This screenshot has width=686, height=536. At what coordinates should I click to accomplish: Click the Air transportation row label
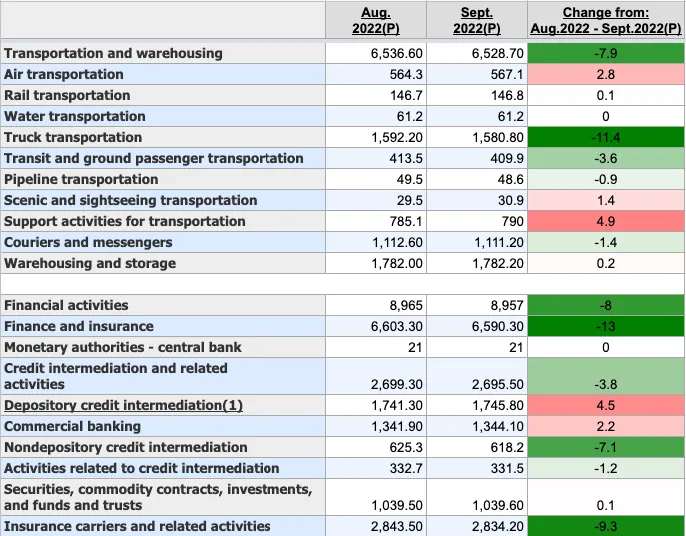click(64, 74)
